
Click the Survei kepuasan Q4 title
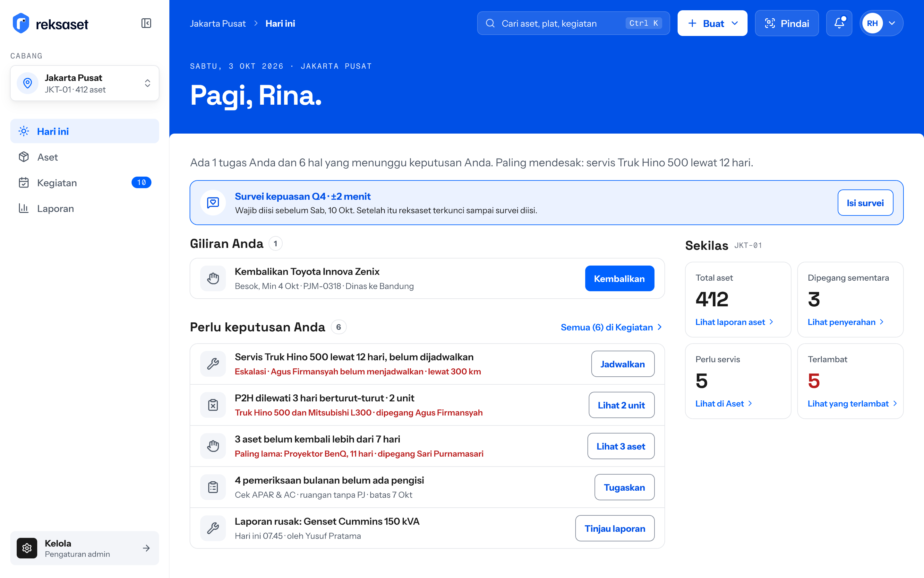click(x=303, y=196)
